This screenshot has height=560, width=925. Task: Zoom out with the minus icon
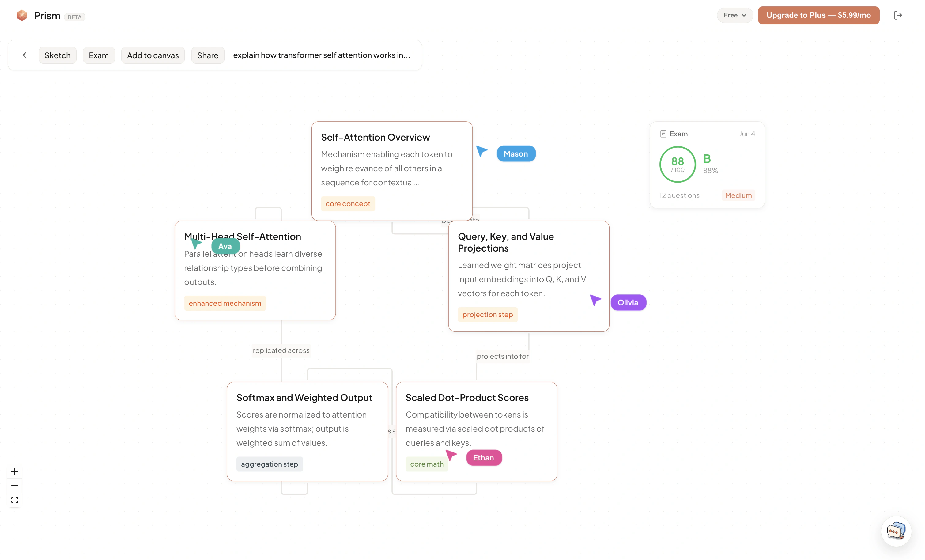click(15, 486)
